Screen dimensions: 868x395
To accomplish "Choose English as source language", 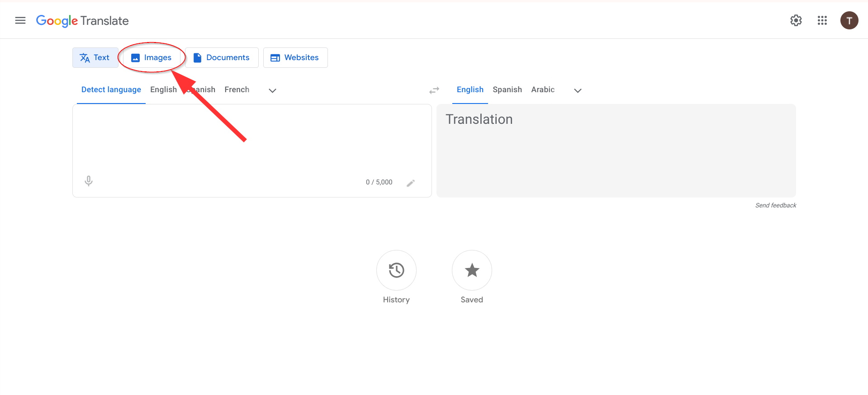I will pos(163,89).
